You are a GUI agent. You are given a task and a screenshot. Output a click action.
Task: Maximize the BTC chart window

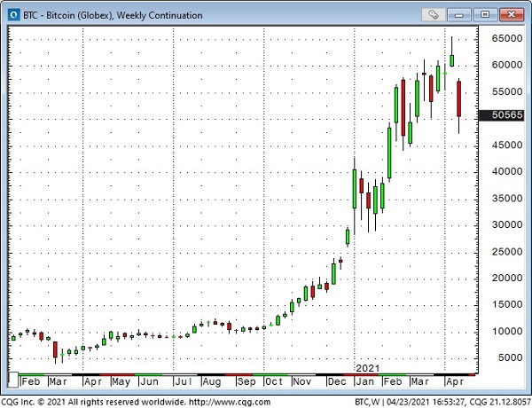coord(485,14)
